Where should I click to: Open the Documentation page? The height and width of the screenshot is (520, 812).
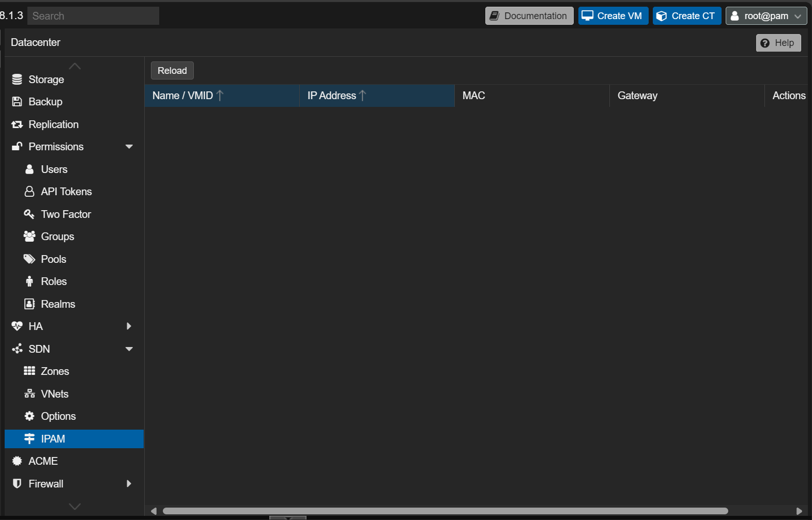click(529, 16)
